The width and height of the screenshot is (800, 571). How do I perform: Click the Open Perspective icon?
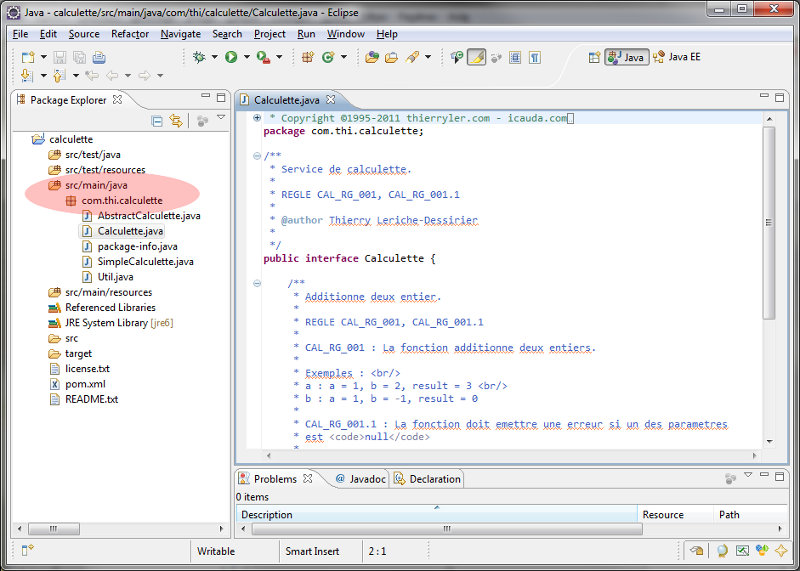[593, 57]
